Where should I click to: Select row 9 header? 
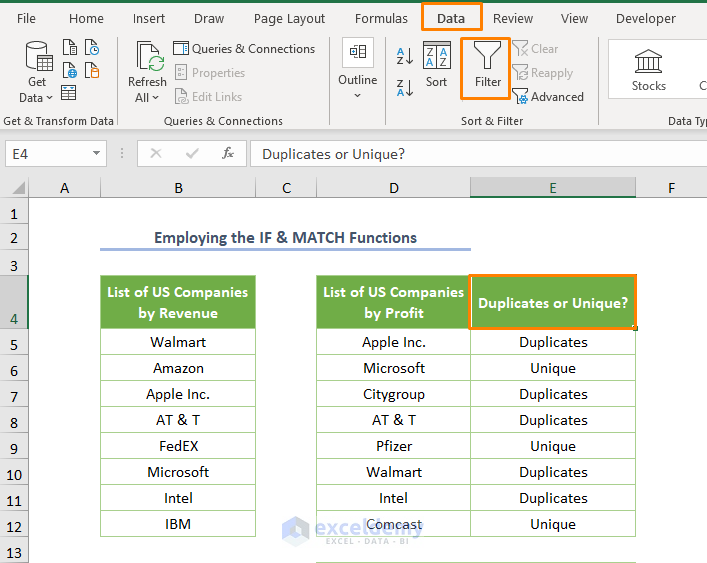[14, 446]
